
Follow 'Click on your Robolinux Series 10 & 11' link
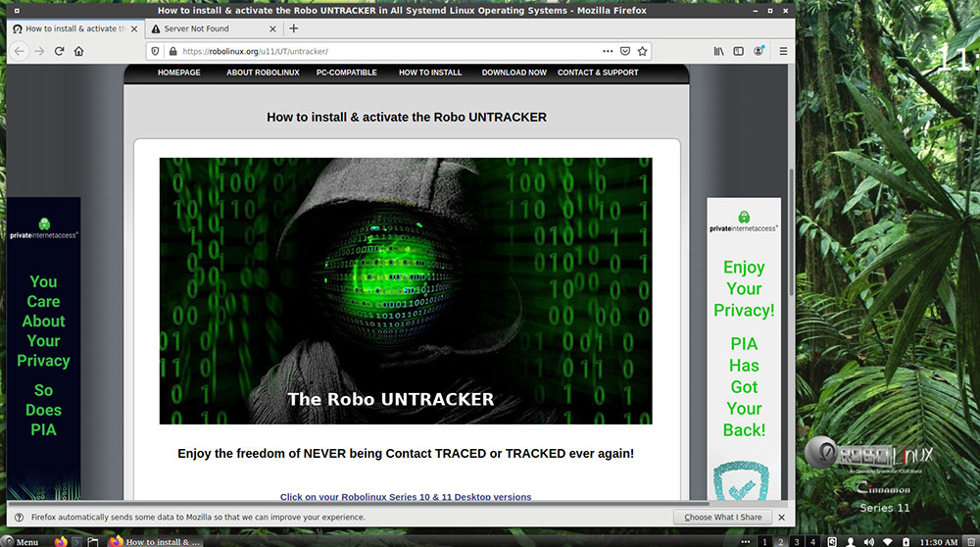click(406, 496)
